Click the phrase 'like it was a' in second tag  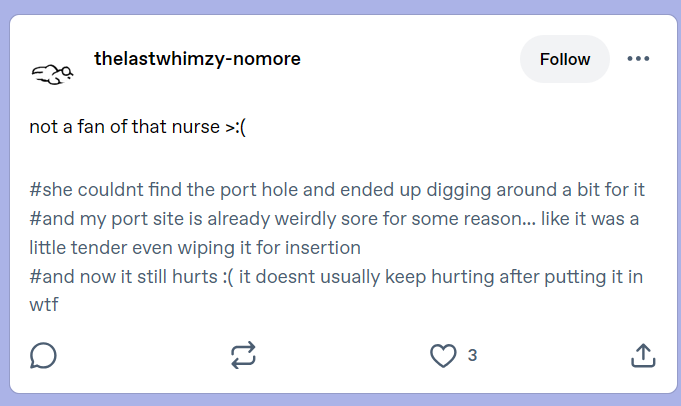[x=590, y=219]
